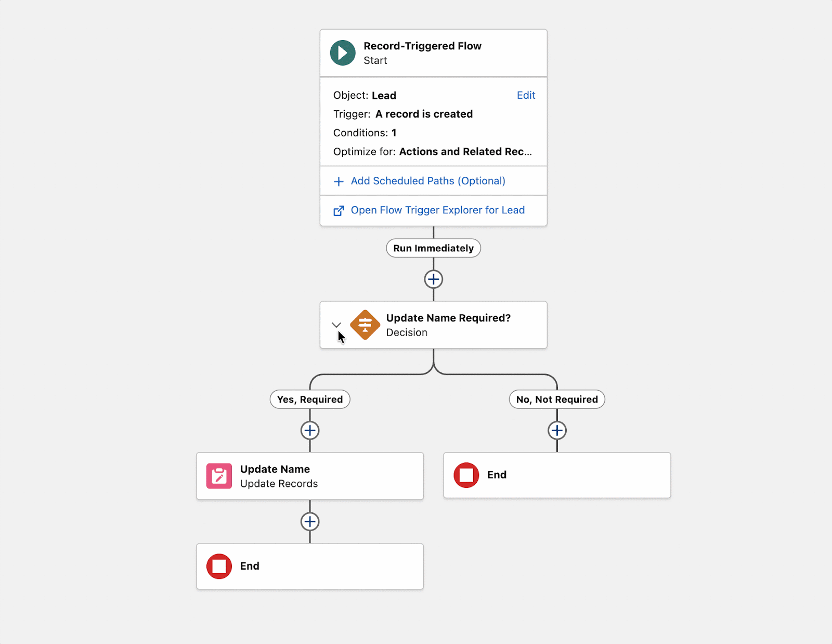Click the external link icon for Trigger Explorer
Screen dimensions: 832x644
tap(339, 211)
